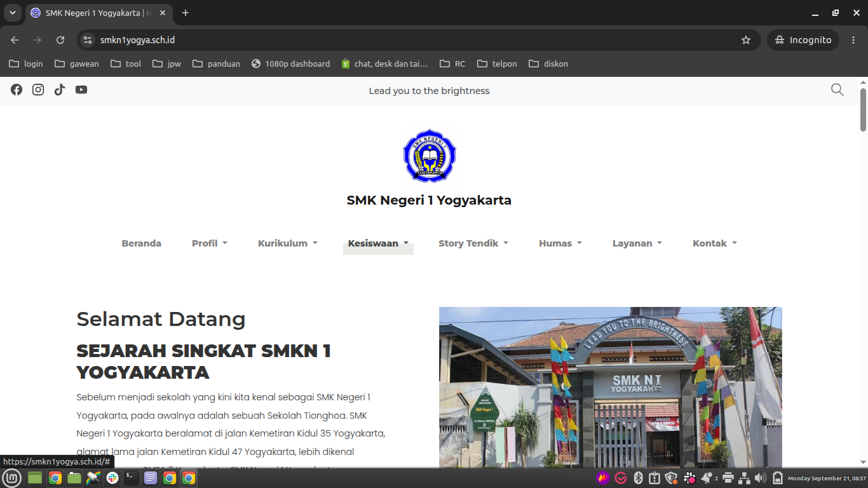Image resolution: width=868 pixels, height=488 pixels.
Task: Go to the Beranda menu item
Action: 142,243
